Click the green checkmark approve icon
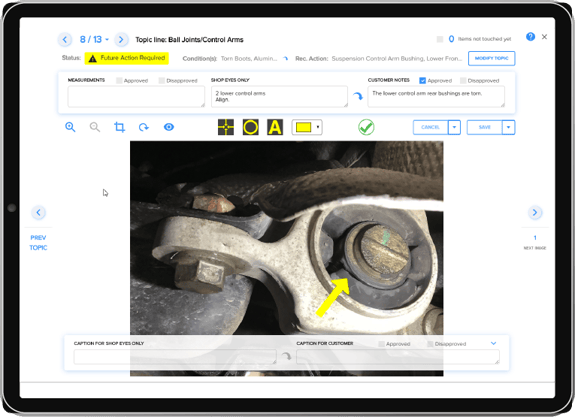Image resolution: width=575 pixels, height=417 pixels. 366,127
